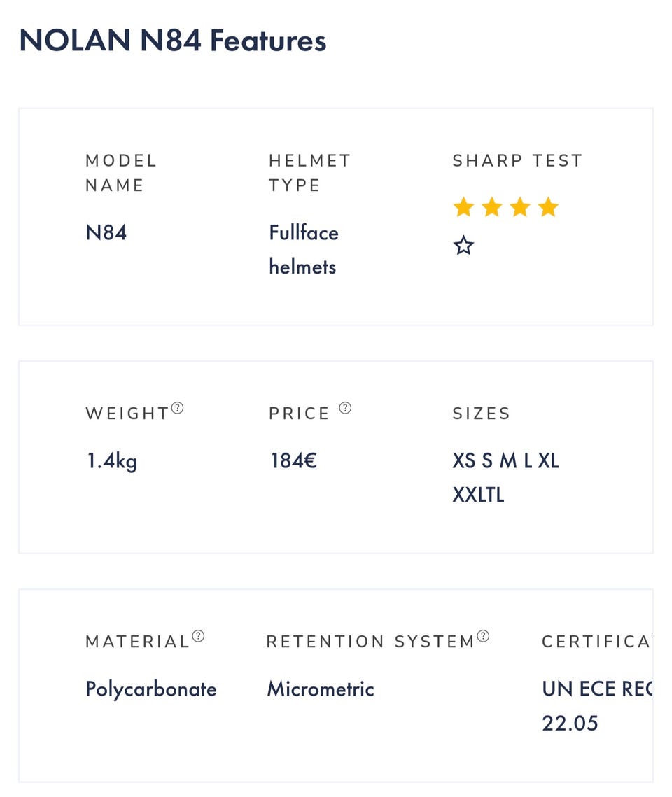Click the question mark beside Material

[x=199, y=635]
